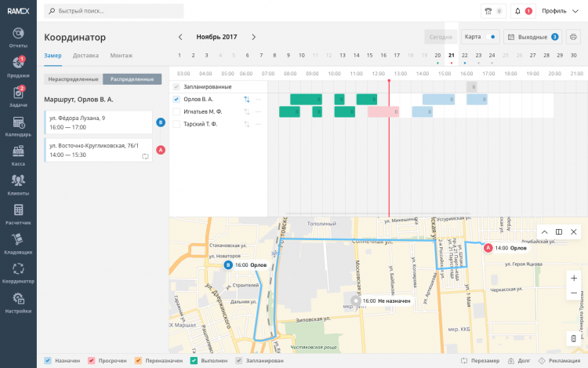Toggle the Карта map switch
Screen dimensions: 588x368
coord(490,37)
